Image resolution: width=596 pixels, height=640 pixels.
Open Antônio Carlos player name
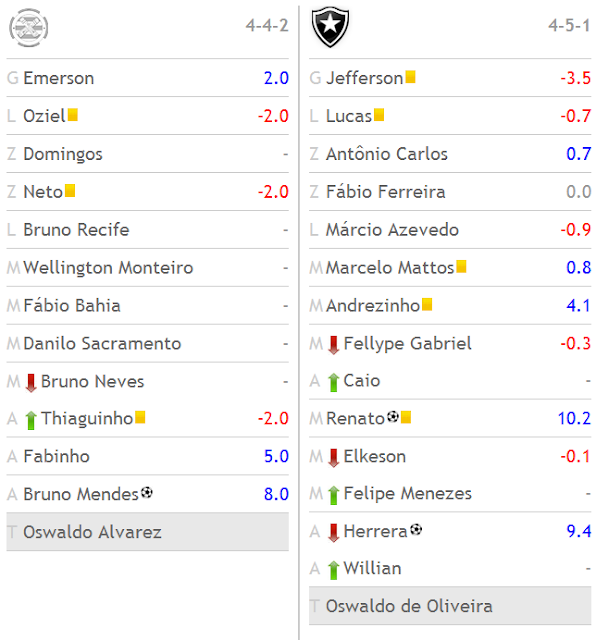pos(387,154)
